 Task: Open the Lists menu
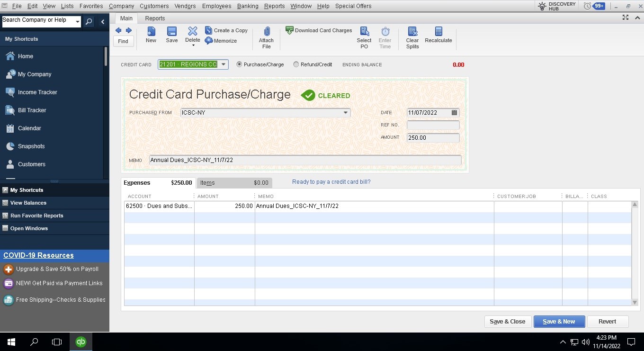(x=67, y=6)
